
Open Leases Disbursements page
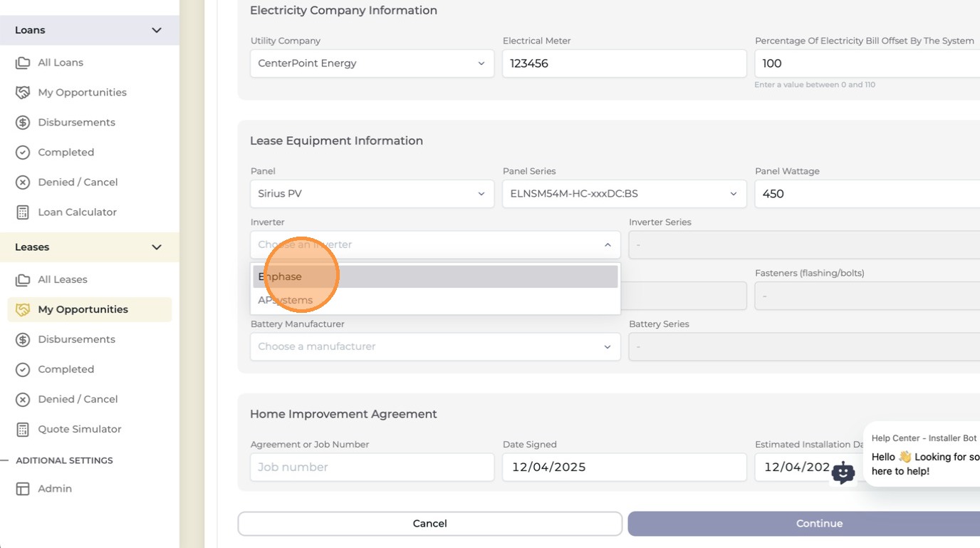76,340
